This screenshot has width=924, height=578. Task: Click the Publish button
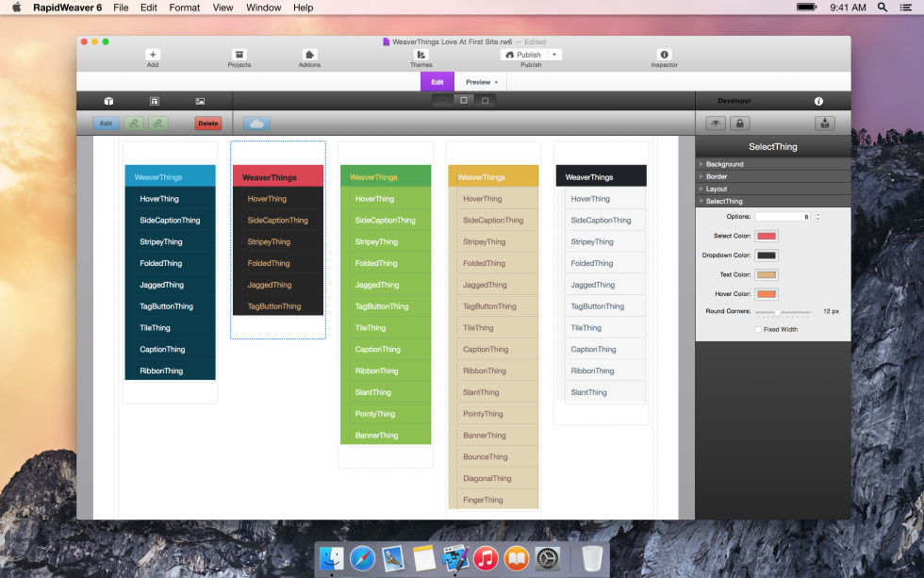524,55
